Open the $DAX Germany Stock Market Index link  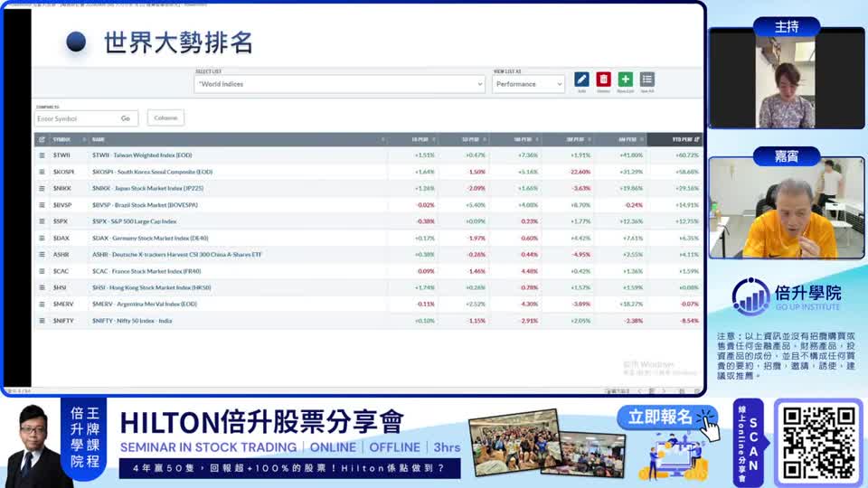click(151, 238)
